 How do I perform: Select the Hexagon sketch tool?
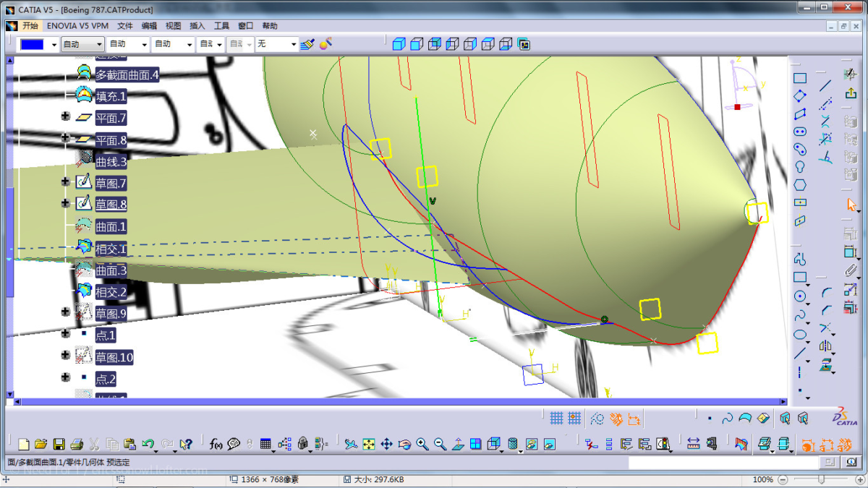click(800, 185)
